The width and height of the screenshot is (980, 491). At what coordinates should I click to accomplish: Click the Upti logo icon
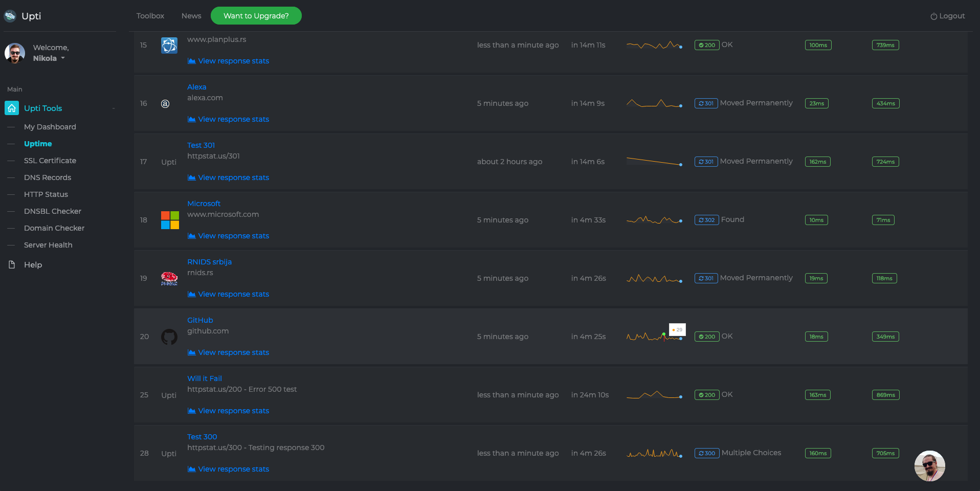[10, 16]
